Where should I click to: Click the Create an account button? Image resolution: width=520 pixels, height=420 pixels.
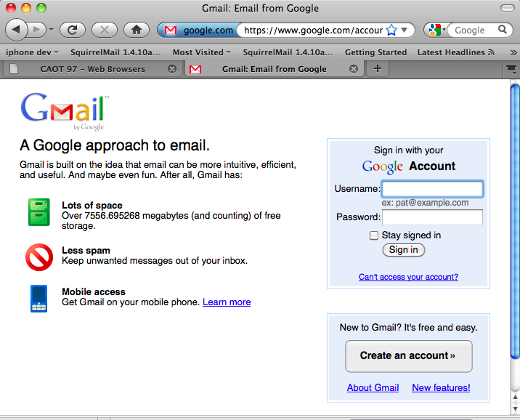click(409, 356)
